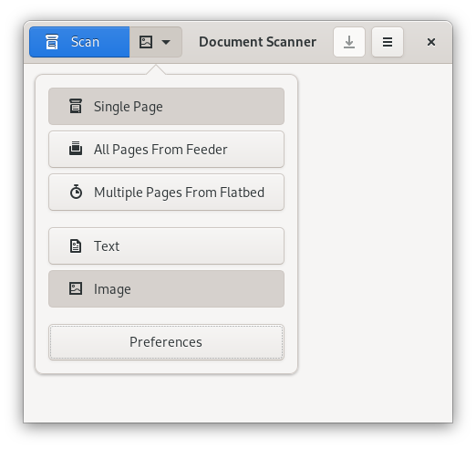Click the Document Scanner title
Viewport: 476px width, 449px height.
tap(257, 42)
